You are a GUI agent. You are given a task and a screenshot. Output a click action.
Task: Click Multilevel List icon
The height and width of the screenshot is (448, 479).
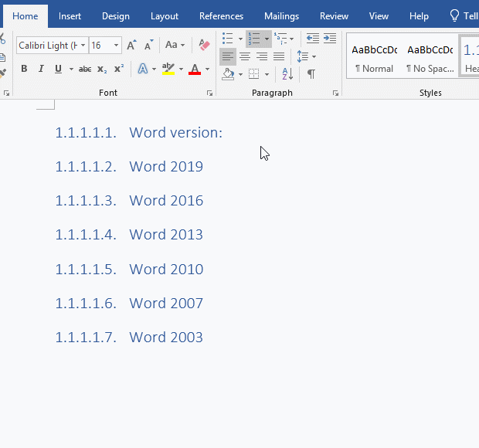(280, 39)
